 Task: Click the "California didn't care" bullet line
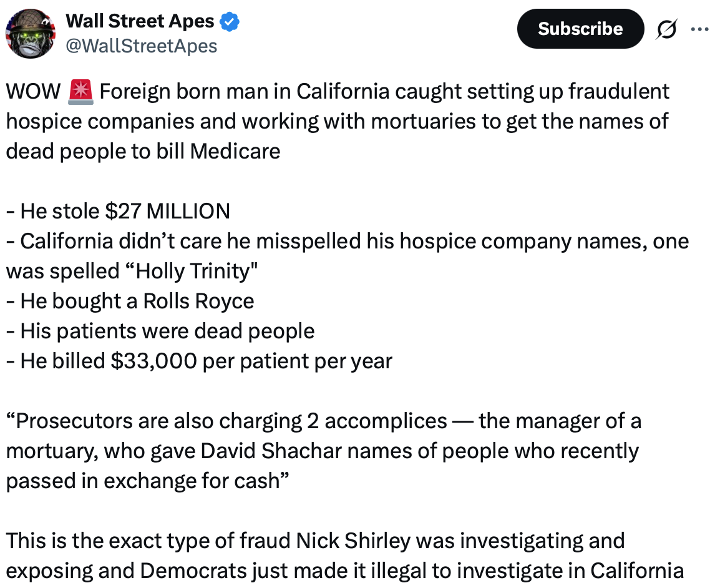coord(348,256)
